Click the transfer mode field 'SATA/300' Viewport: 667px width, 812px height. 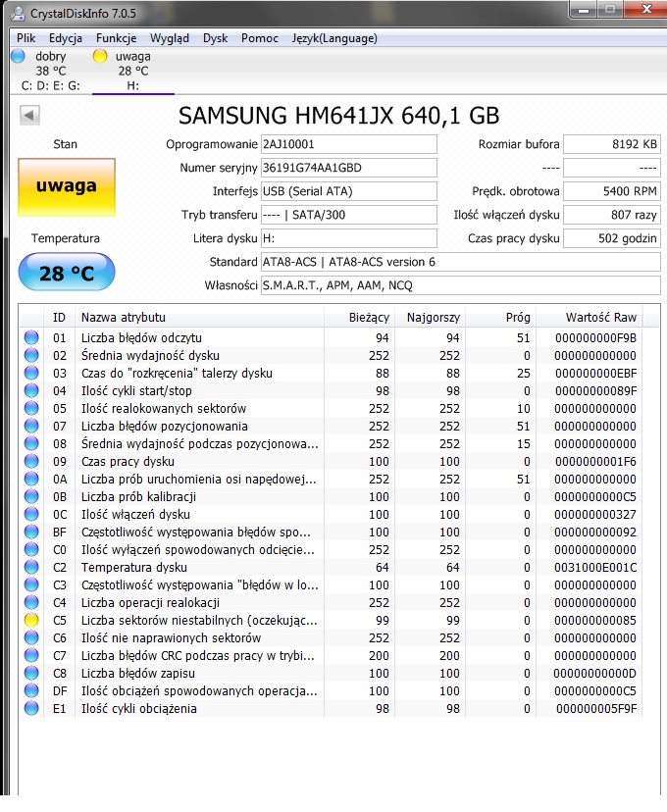click(348, 215)
